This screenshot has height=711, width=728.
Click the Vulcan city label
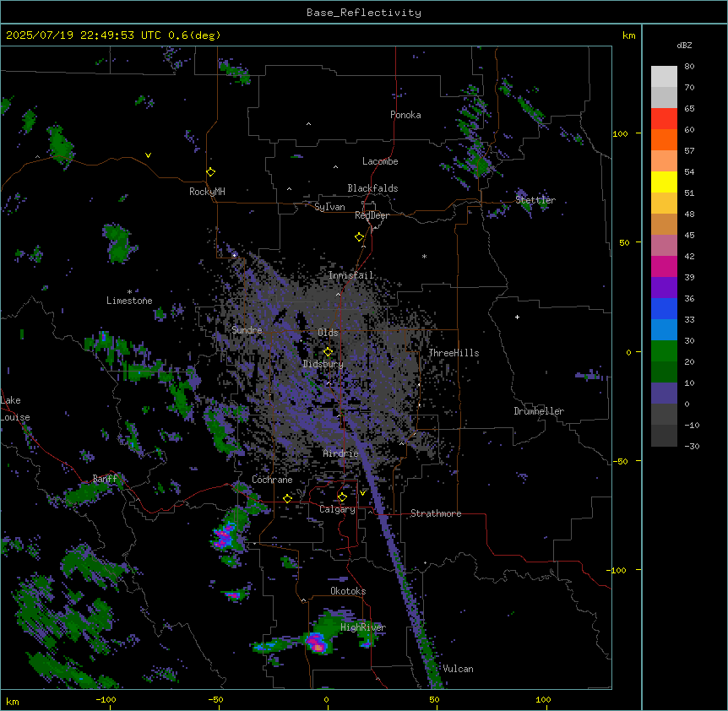(459, 669)
